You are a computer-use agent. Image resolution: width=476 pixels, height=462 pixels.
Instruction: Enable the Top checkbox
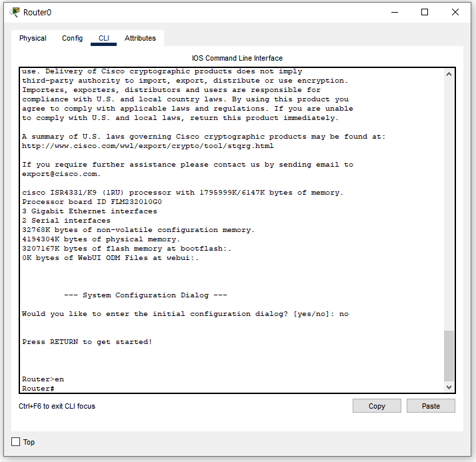(x=15, y=441)
